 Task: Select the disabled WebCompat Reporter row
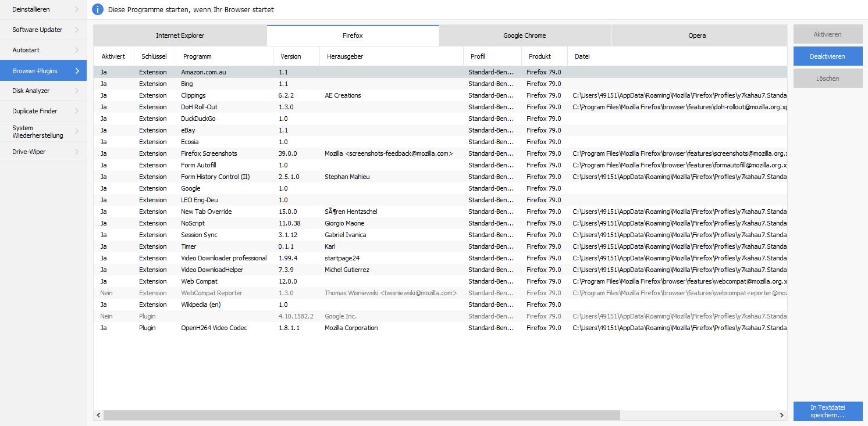pos(211,293)
